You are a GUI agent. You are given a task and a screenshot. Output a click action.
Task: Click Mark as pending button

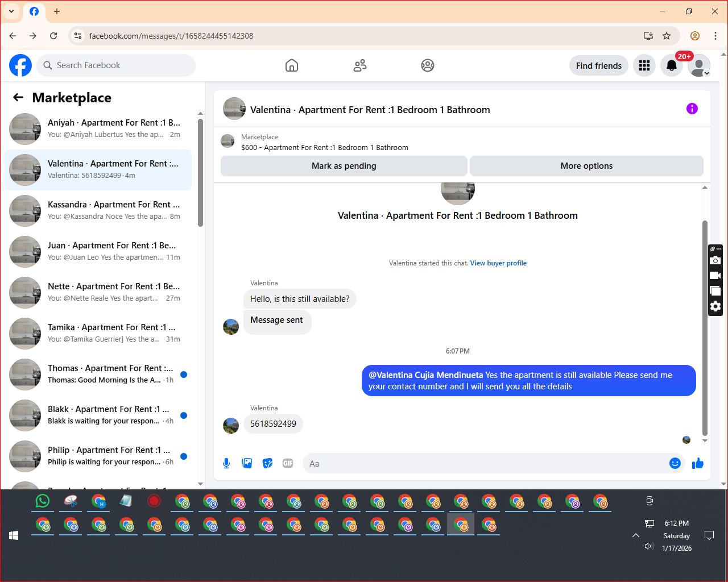click(x=344, y=166)
